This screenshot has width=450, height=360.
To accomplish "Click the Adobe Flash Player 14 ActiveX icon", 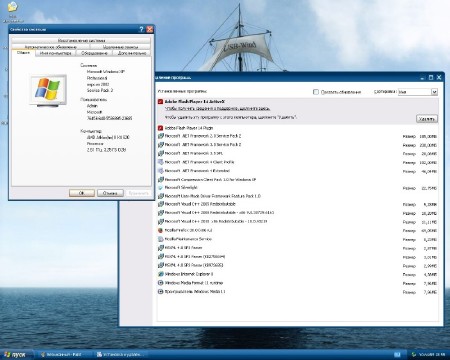I will (x=160, y=101).
